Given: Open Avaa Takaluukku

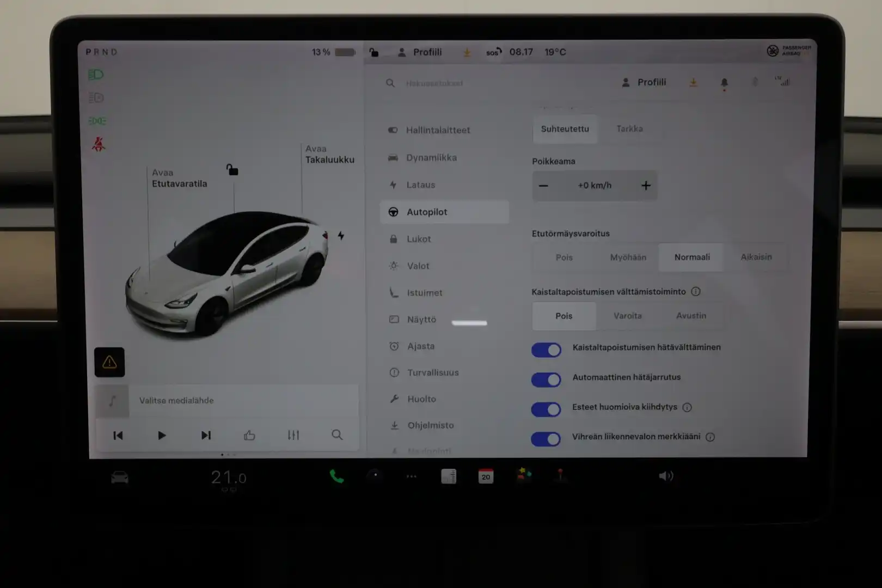Looking at the screenshot, I should 330,154.
